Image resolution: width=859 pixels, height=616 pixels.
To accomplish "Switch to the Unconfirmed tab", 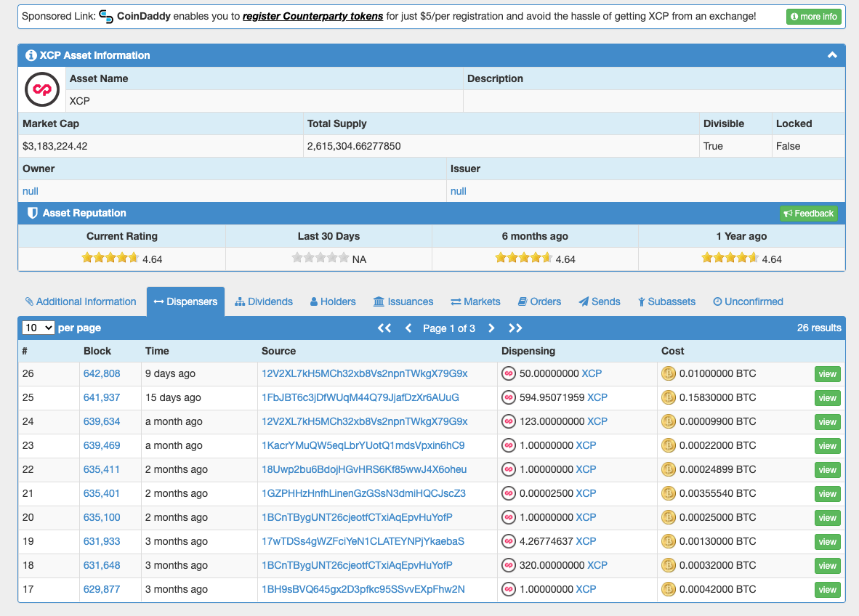I will click(749, 301).
